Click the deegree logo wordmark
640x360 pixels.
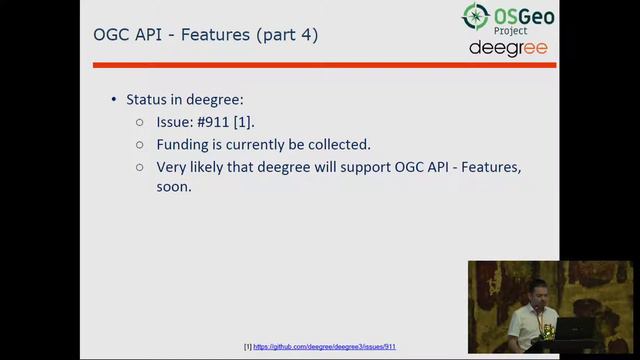pos(508,49)
